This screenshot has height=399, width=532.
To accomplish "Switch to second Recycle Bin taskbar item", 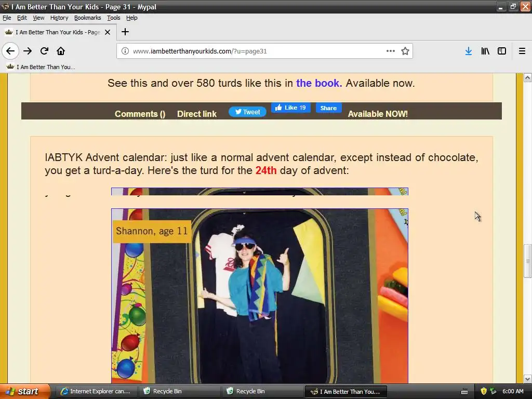I will 262,391.
